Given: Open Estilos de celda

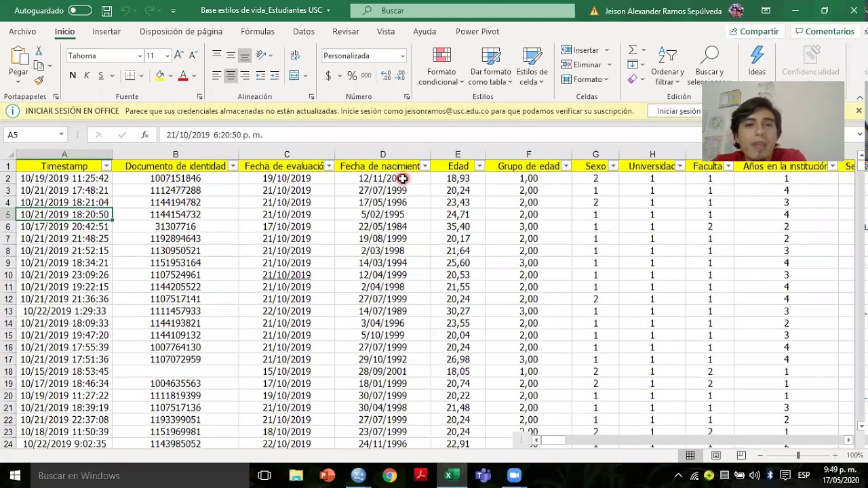Looking at the screenshot, I should click(x=532, y=66).
